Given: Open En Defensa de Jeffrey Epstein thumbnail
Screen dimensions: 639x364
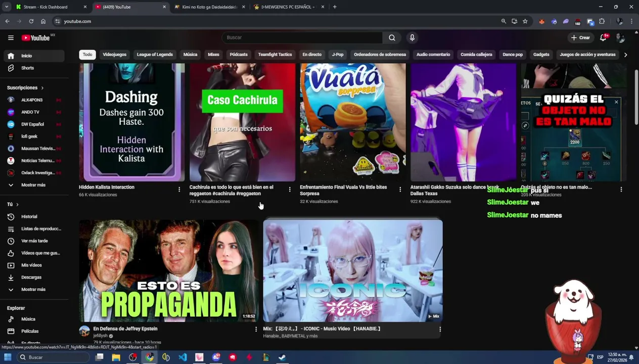Looking at the screenshot, I should click(169, 270).
